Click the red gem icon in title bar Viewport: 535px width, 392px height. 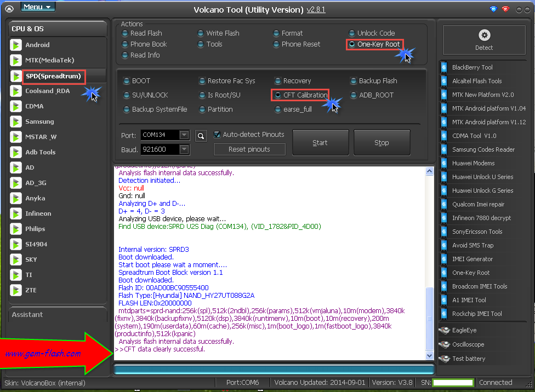click(x=505, y=9)
